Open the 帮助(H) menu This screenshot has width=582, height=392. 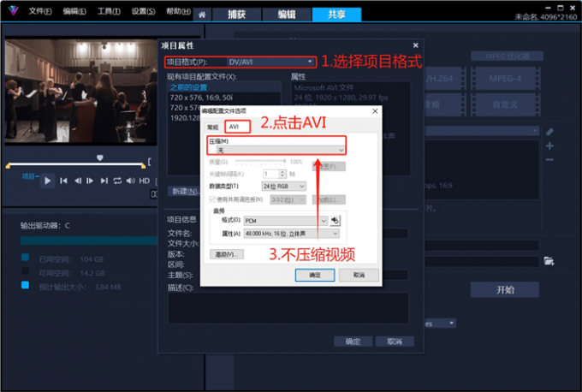point(178,11)
